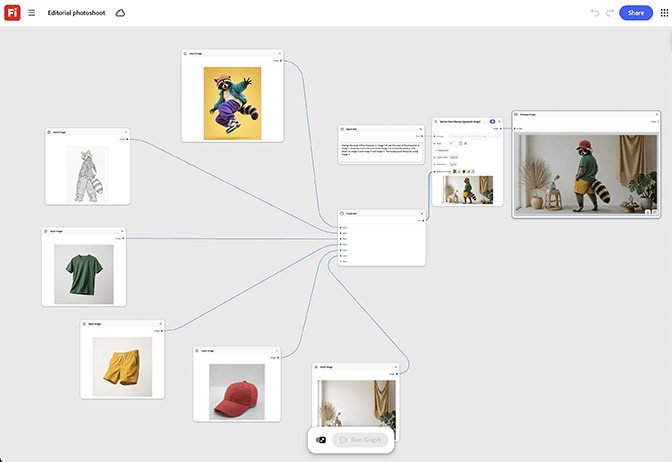Click the first item port in Create Set
The height and width of the screenshot is (462, 672).
point(341,228)
